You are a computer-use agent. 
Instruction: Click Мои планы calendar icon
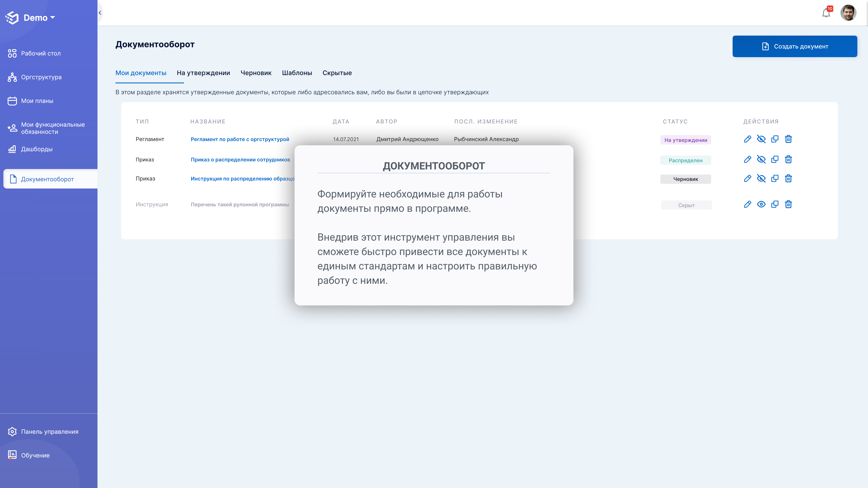point(12,101)
